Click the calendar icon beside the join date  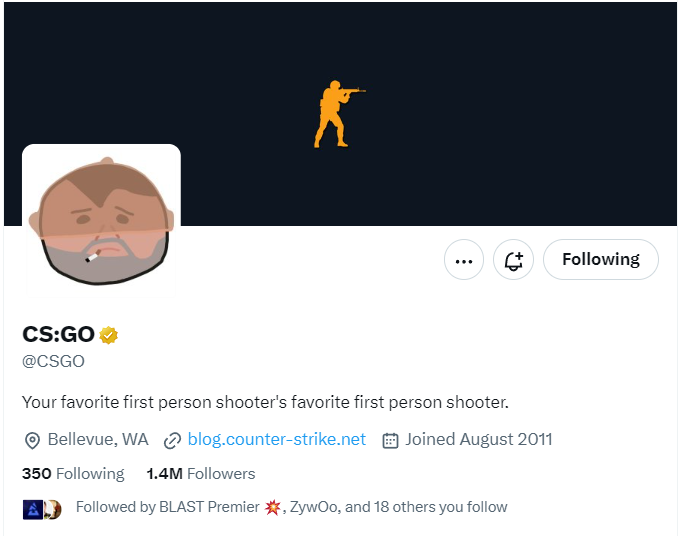(x=391, y=440)
